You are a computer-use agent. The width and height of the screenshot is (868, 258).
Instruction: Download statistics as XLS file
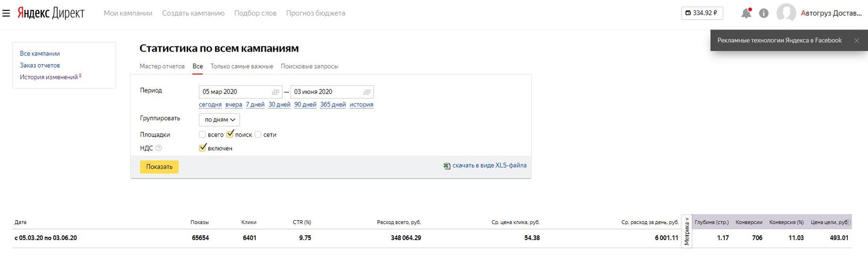489,165
